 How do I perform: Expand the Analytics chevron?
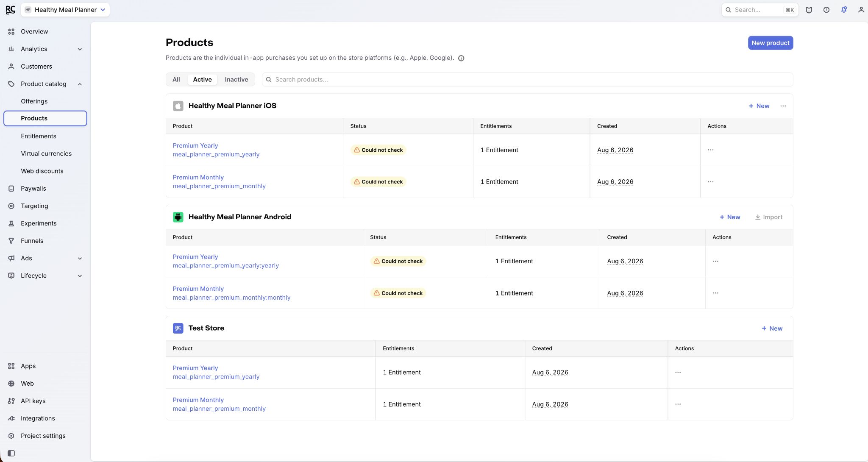pos(80,49)
